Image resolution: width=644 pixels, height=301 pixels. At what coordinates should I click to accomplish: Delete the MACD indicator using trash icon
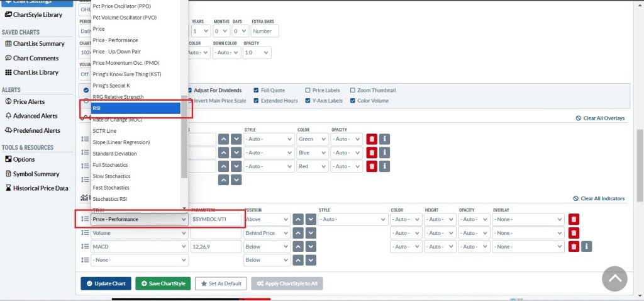574,246
